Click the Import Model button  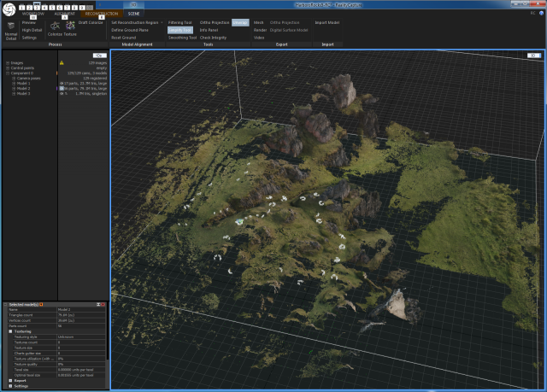click(327, 22)
